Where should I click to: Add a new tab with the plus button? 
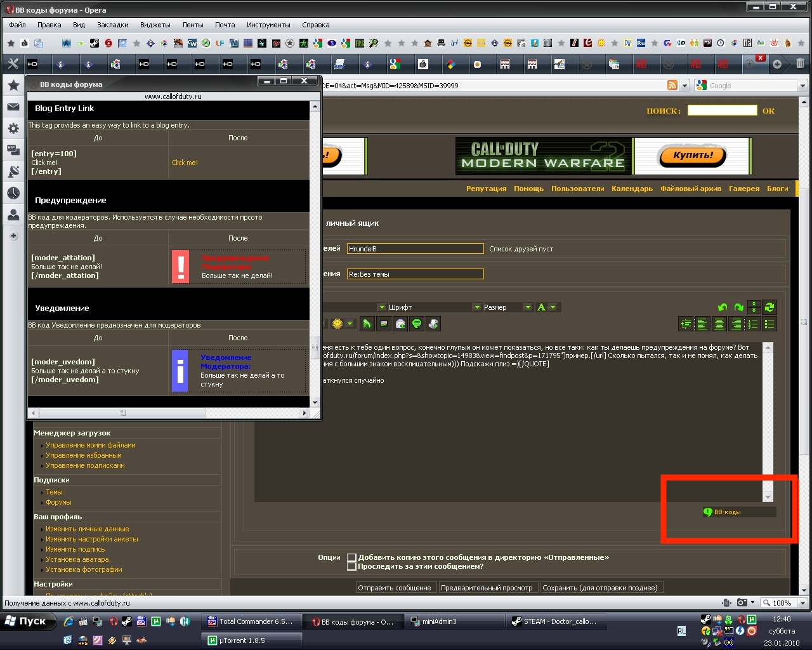pyautogui.click(x=777, y=63)
